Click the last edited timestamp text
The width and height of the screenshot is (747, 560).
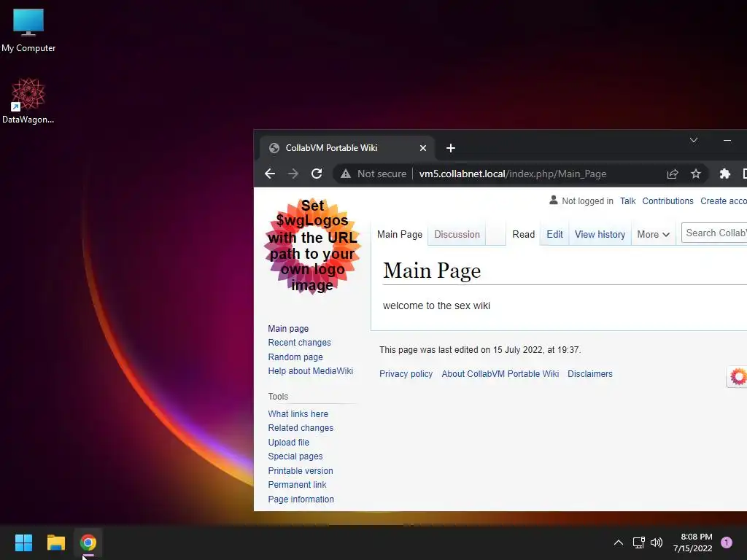tap(480, 350)
